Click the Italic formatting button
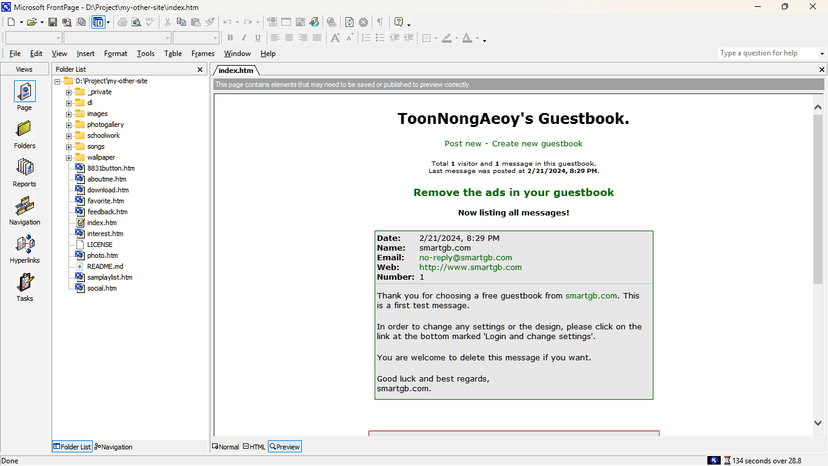The height and width of the screenshot is (466, 828). tap(244, 38)
